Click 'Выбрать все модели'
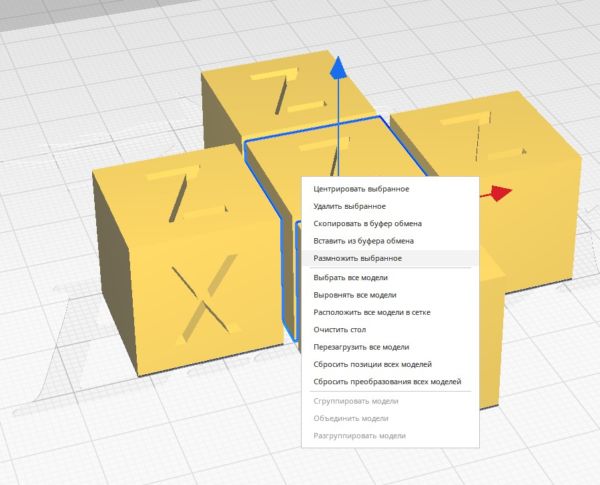 tap(350, 277)
